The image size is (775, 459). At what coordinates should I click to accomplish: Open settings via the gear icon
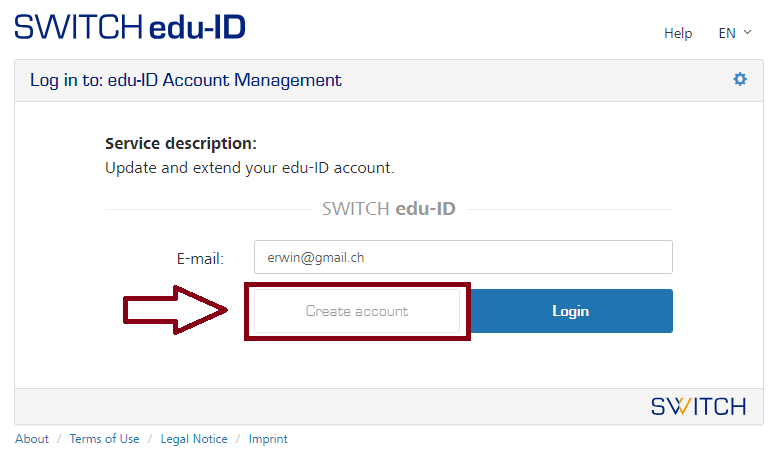[740, 79]
